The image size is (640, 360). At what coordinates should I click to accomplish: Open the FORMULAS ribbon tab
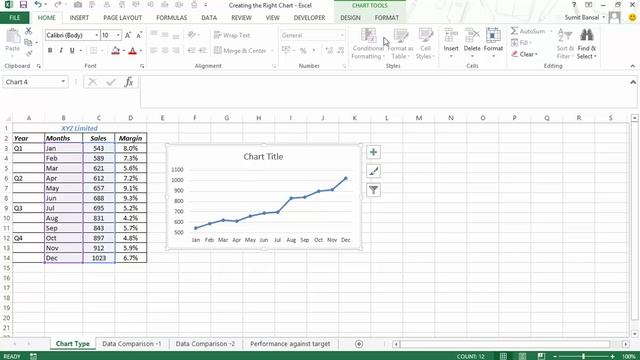(171, 18)
